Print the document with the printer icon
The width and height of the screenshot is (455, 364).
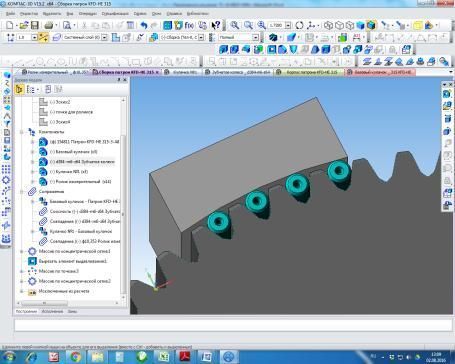pos(49,25)
